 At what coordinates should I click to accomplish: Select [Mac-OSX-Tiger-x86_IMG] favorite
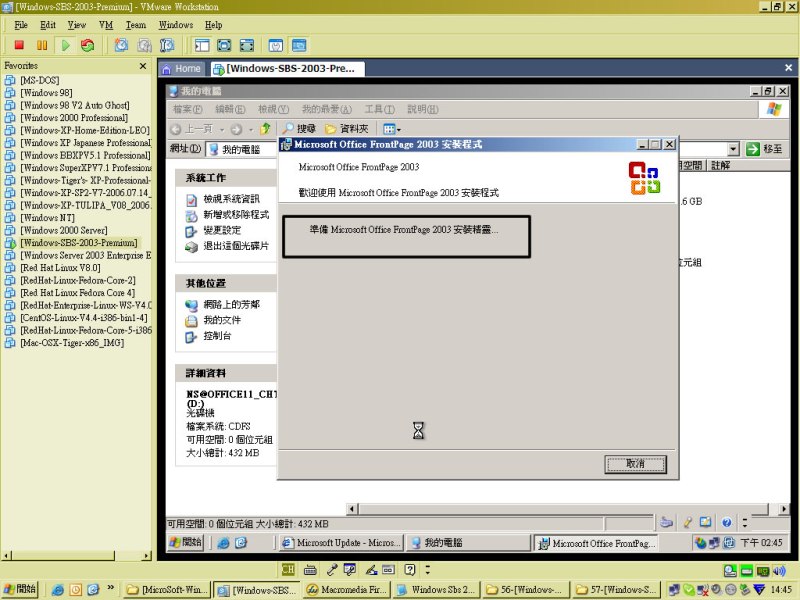pyautogui.click(x=72, y=343)
